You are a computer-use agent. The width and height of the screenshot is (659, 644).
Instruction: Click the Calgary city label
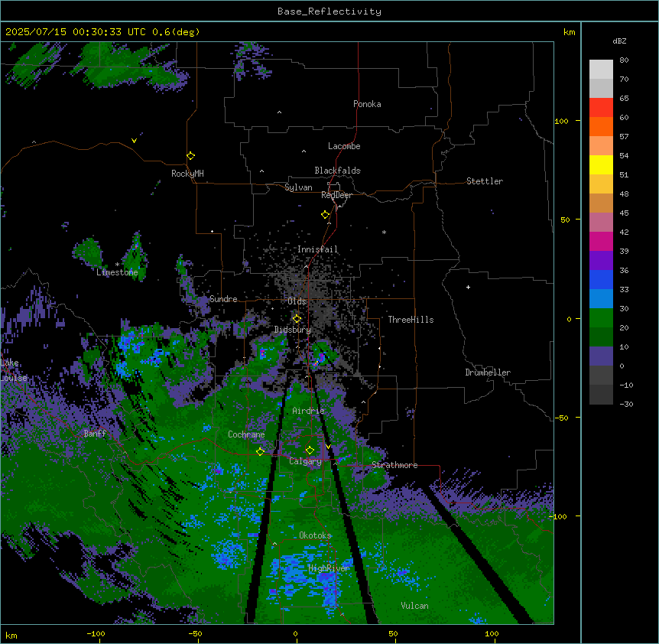coord(305,461)
